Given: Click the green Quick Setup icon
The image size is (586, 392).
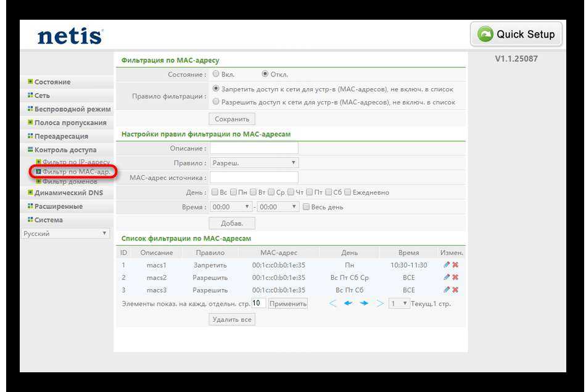Looking at the screenshot, I should click(x=485, y=35).
